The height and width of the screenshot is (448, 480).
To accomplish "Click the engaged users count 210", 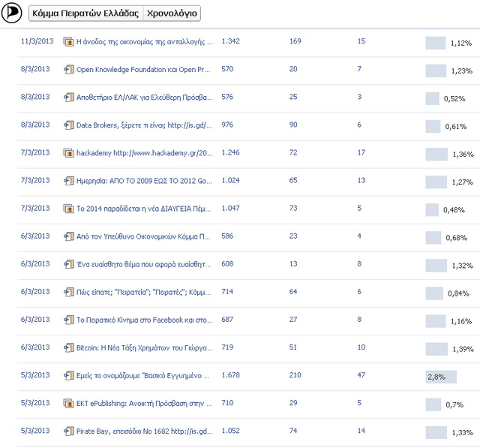I will (295, 375).
